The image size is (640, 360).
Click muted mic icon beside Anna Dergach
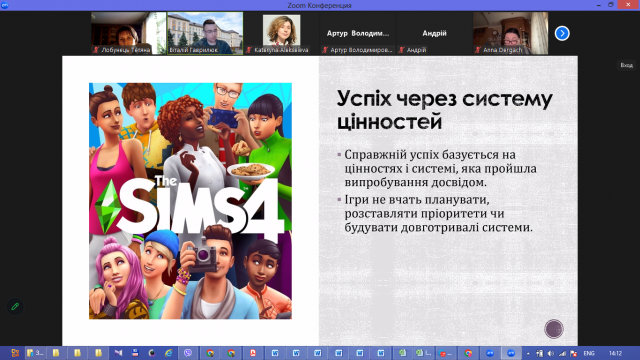point(478,50)
